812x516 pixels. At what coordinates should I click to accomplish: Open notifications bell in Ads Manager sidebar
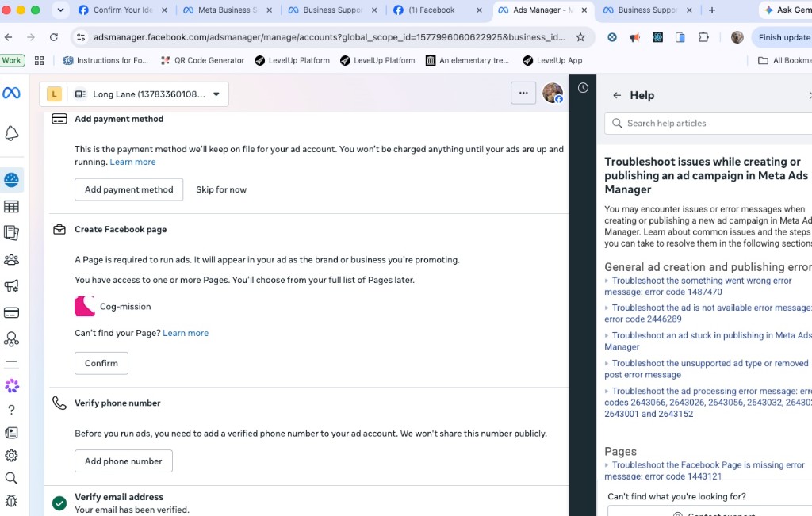pyautogui.click(x=11, y=133)
